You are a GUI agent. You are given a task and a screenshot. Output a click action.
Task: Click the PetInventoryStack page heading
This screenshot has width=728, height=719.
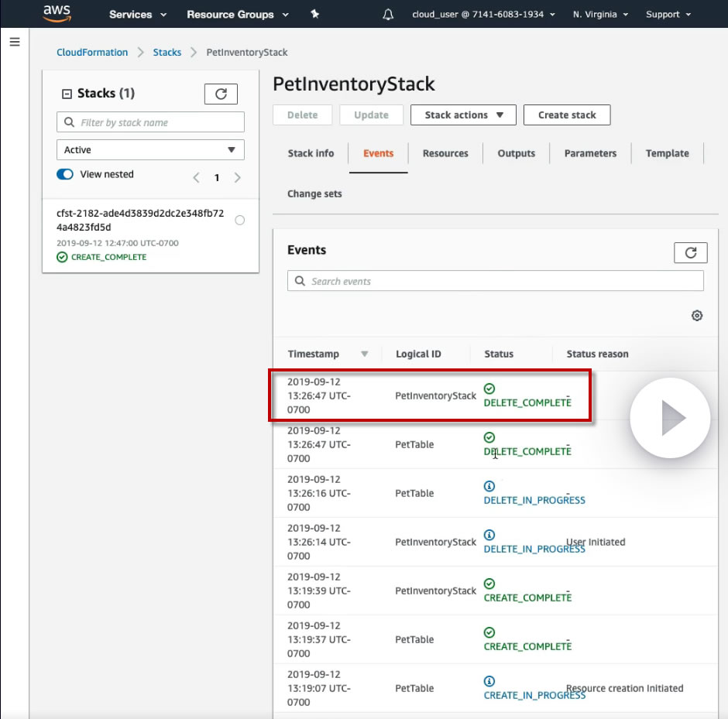[x=354, y=84]
